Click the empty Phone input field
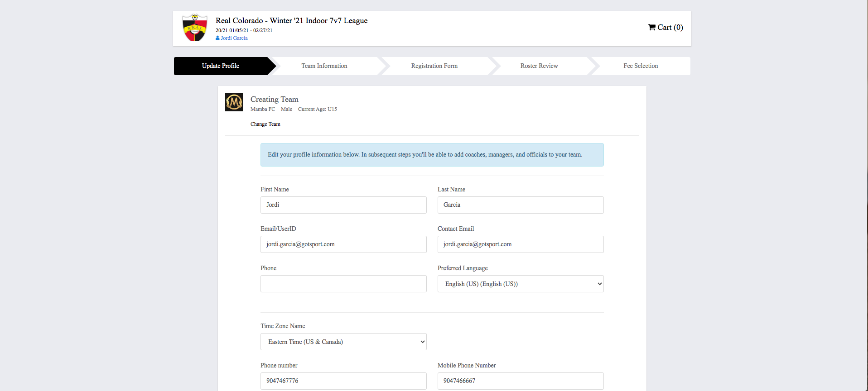The image size is (868, 391). (343, 284)
